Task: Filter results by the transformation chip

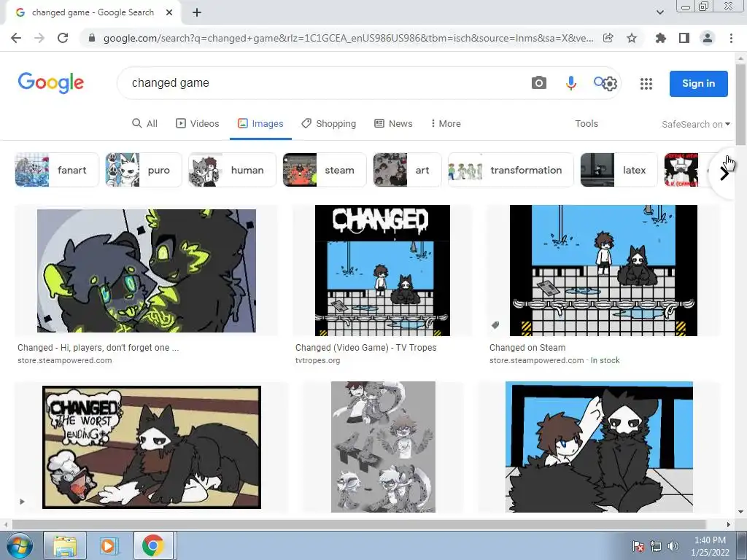Action: (511, 170)
